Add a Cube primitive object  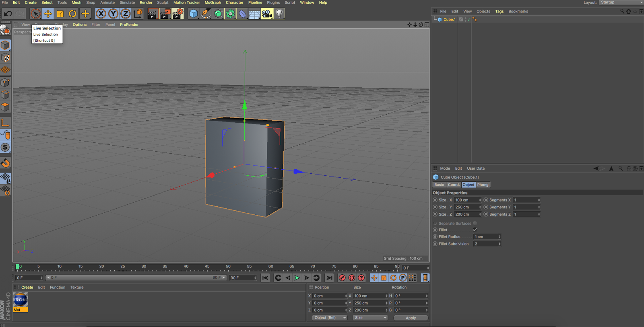coord(194,14)
